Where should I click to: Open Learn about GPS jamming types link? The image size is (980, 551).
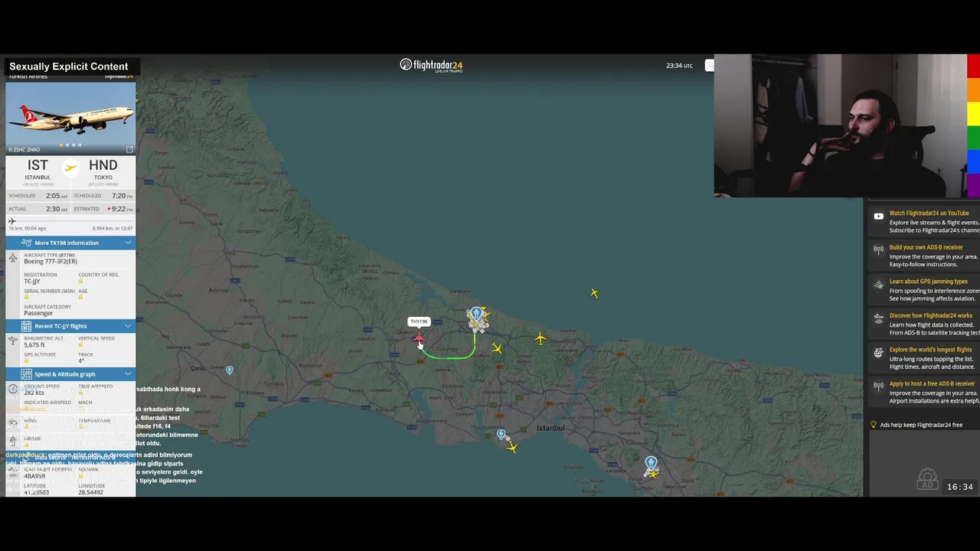(x=928, y=282)
